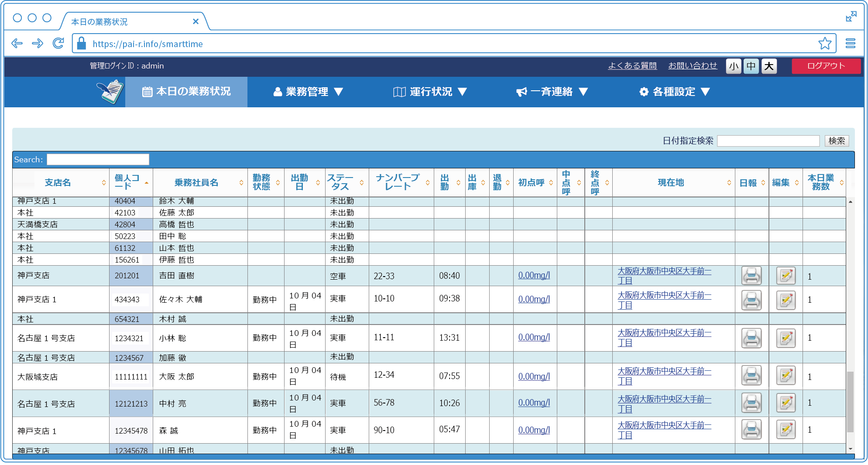Click the browser forward arrow

pyautogui.click(x=38, y=43)
